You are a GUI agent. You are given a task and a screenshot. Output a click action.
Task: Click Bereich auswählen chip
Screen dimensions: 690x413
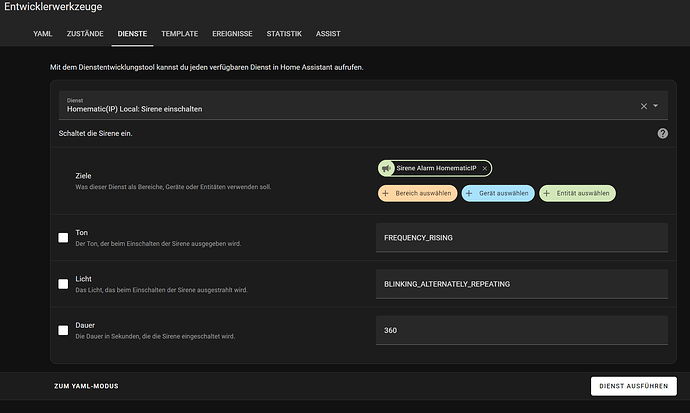(418, 193)
